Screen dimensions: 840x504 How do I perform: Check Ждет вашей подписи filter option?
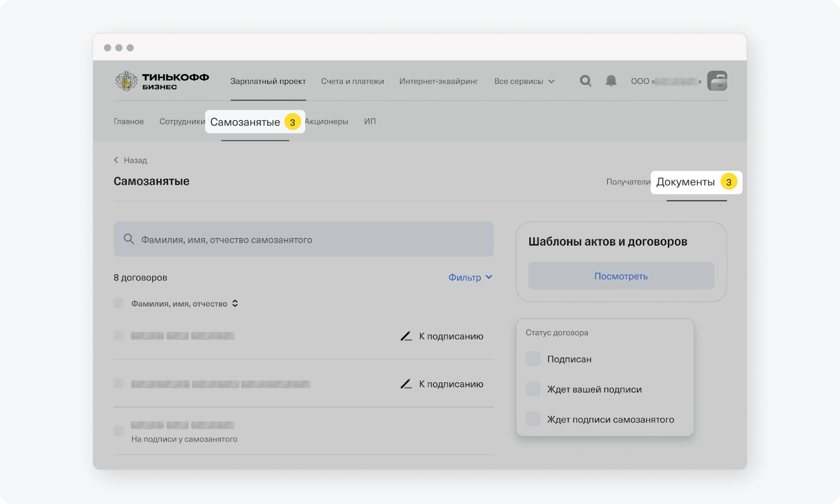click(x=533, y=389)
